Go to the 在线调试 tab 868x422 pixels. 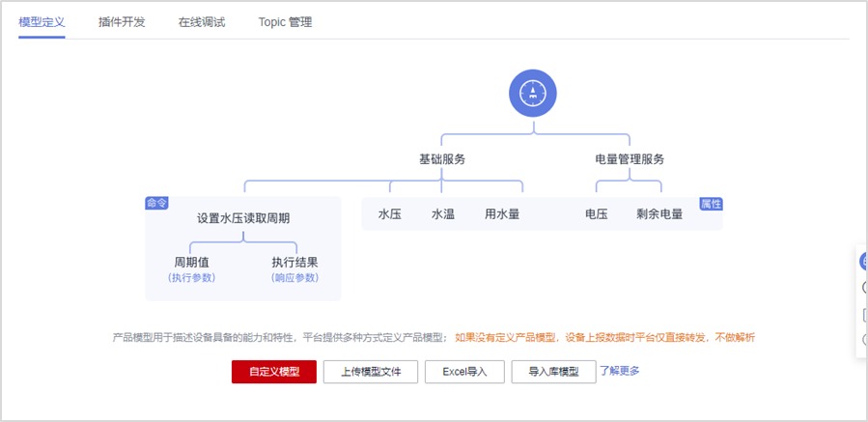[202, 21]
